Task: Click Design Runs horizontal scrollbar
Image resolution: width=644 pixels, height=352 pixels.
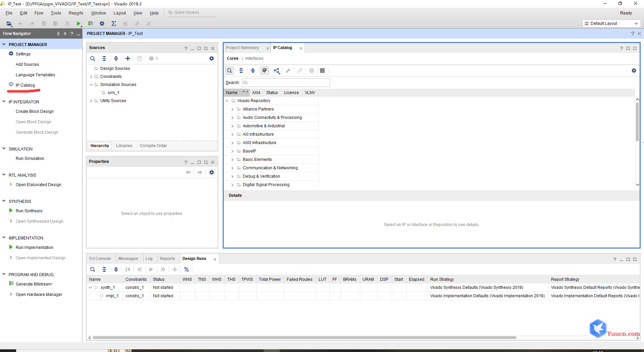Action: point(305,338)
